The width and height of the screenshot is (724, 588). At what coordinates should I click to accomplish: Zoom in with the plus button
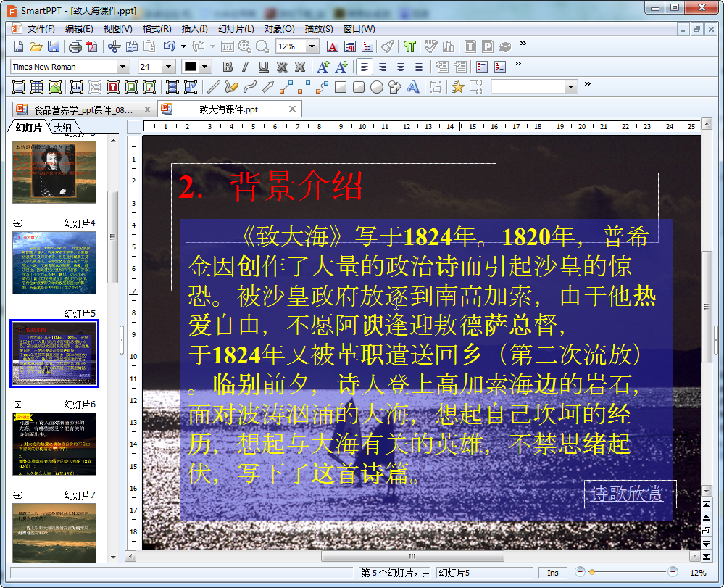pyautogui.click(x=673, y=572)
